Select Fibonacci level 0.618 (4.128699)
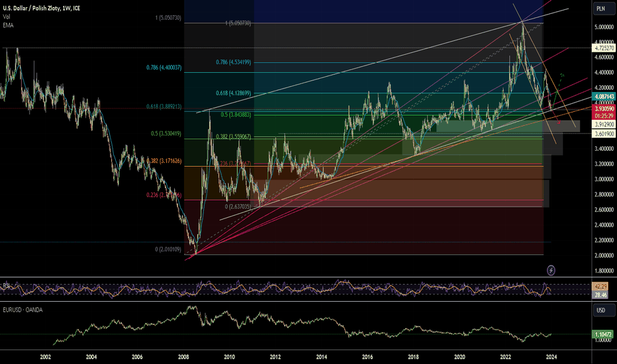The image size is (617, 364). point(233,93)
